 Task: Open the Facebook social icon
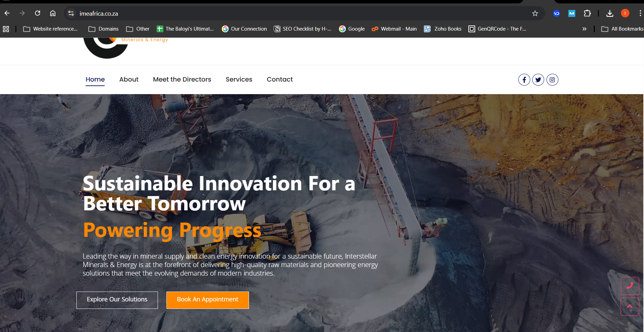pyautogui.click(x=524, y=80)
